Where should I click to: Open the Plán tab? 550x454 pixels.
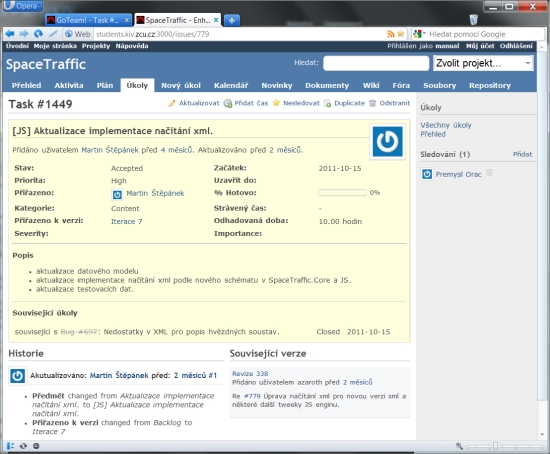point(105,85)
